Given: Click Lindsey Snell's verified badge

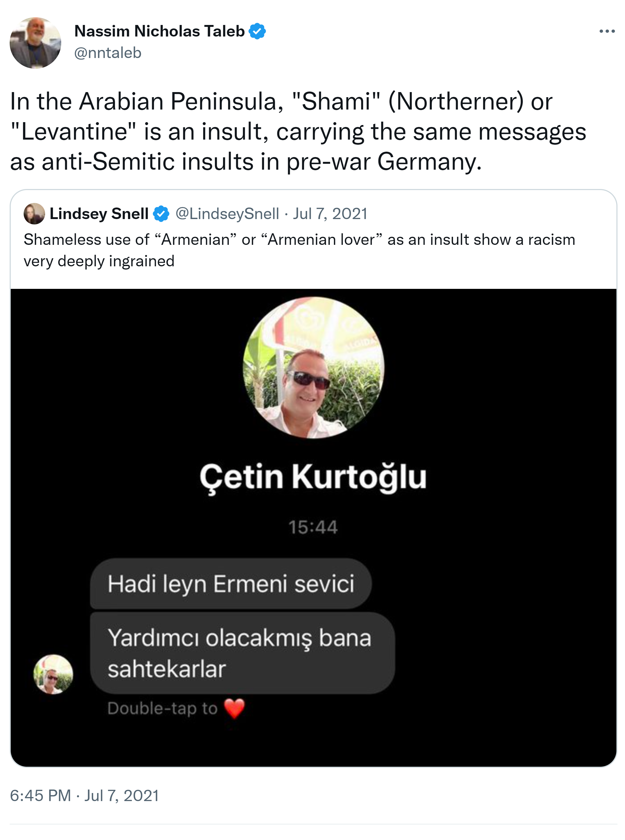Looking at the screenshot, I should click(161, 214).
